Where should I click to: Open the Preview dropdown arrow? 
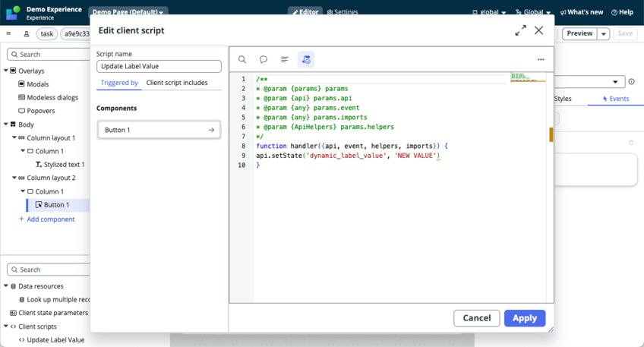tap(603, 33)
